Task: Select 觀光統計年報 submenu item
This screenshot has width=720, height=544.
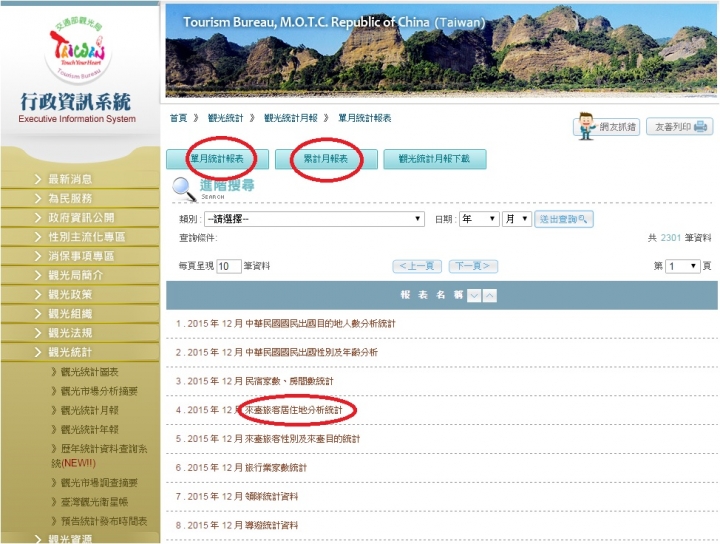Action: pos(90,430)
